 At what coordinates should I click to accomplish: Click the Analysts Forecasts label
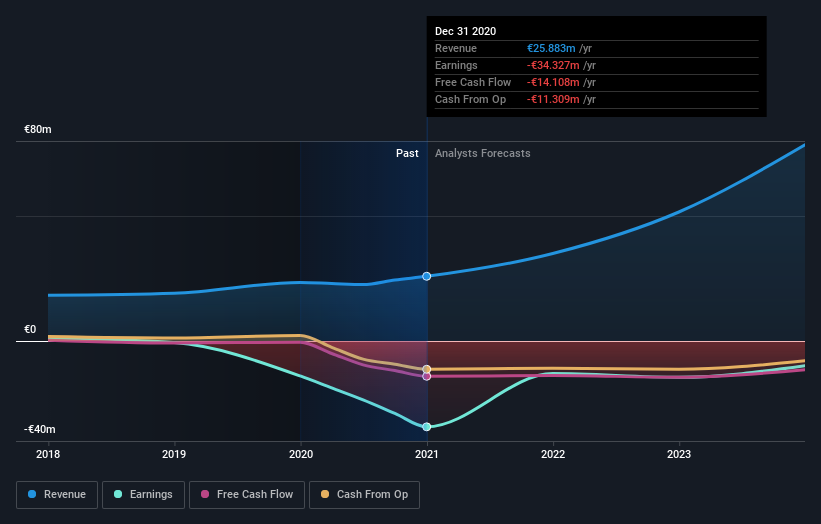click(483, 153)
